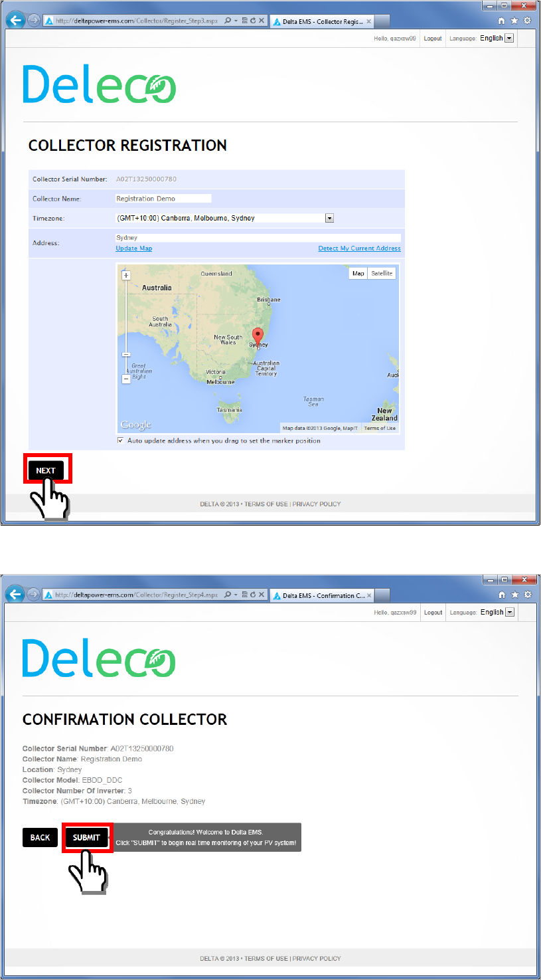Click the Address field containing 'Sydney'
The height and width of the screenshot is (980, 541).
(258, 237)
